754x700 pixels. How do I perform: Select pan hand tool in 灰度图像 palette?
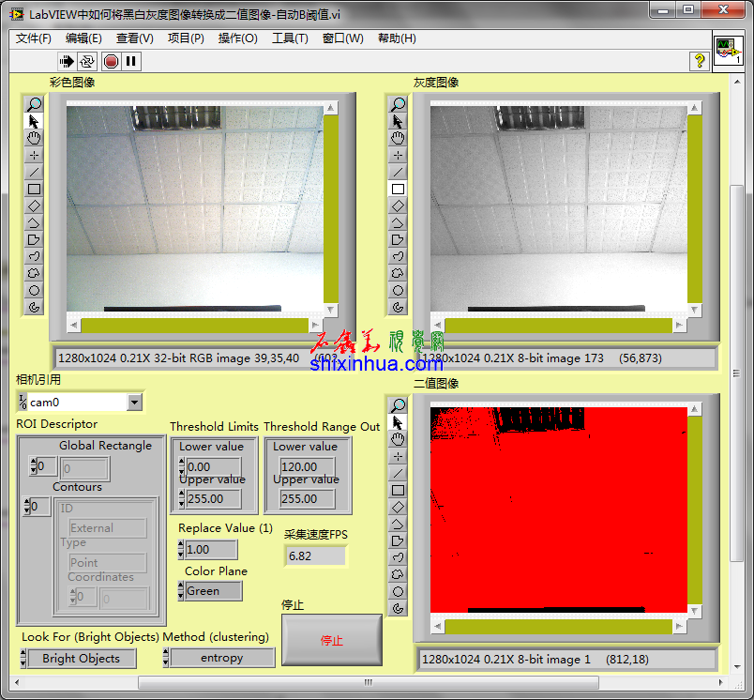(x=398, y=138)
